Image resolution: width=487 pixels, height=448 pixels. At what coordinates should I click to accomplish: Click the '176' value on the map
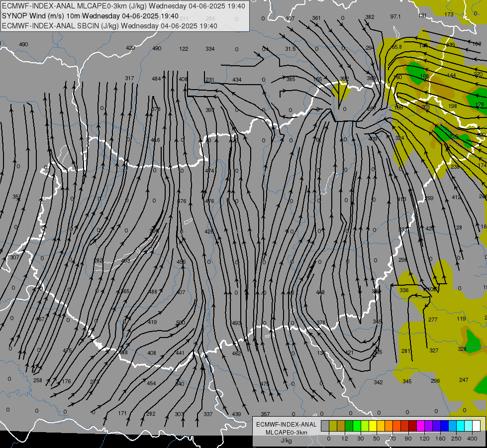point(67,381)
